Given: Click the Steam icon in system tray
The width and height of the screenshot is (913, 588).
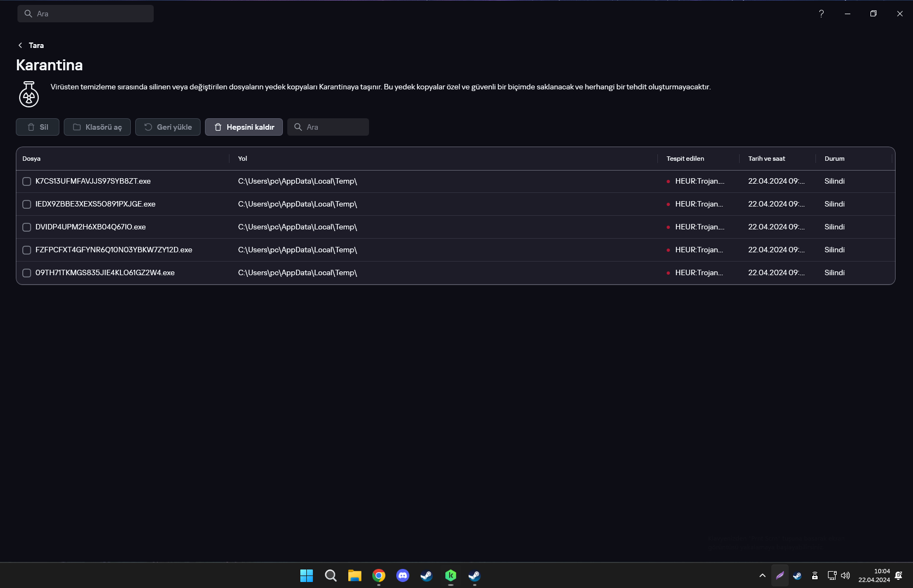Looking at the screenshot, I should point(797,575).
